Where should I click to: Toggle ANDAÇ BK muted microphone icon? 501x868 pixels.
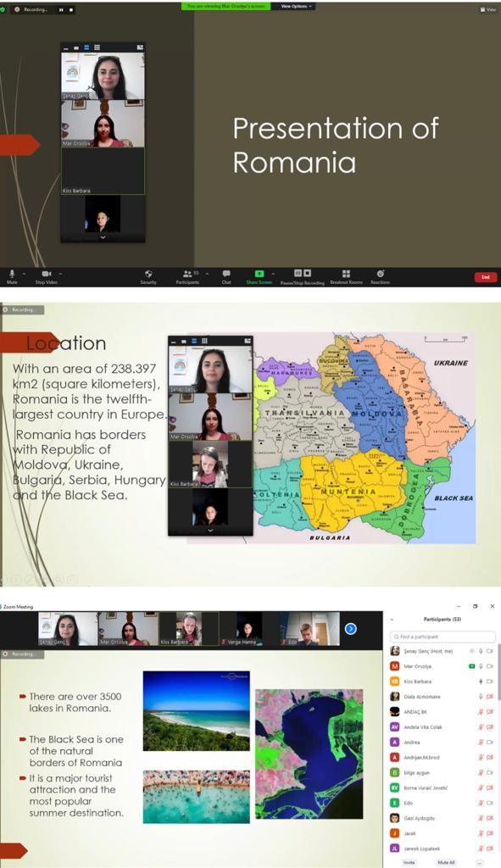point(481,712)
